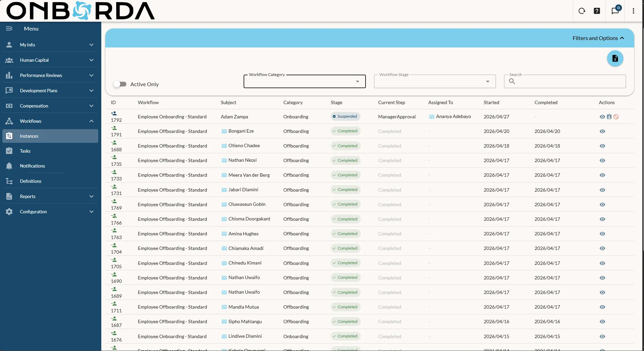644x351 pixels.
Task: Open the help question mark icon
Action: pos(597,11)
